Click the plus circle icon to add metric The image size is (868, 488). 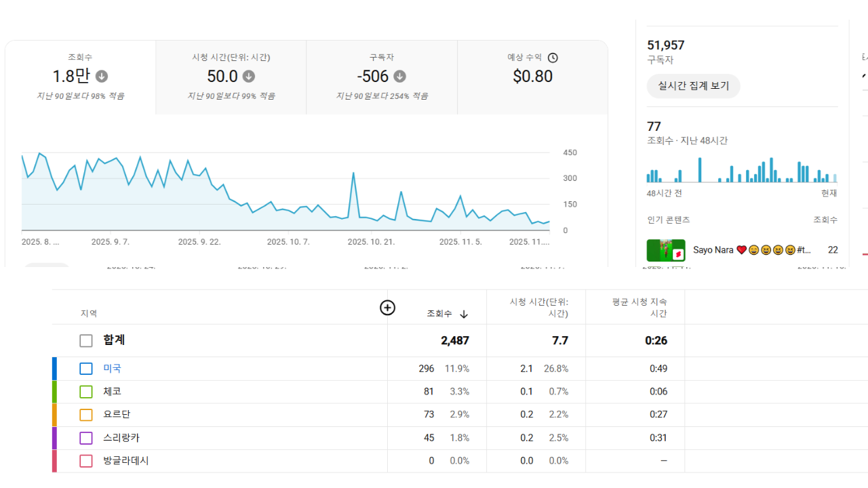387,308
